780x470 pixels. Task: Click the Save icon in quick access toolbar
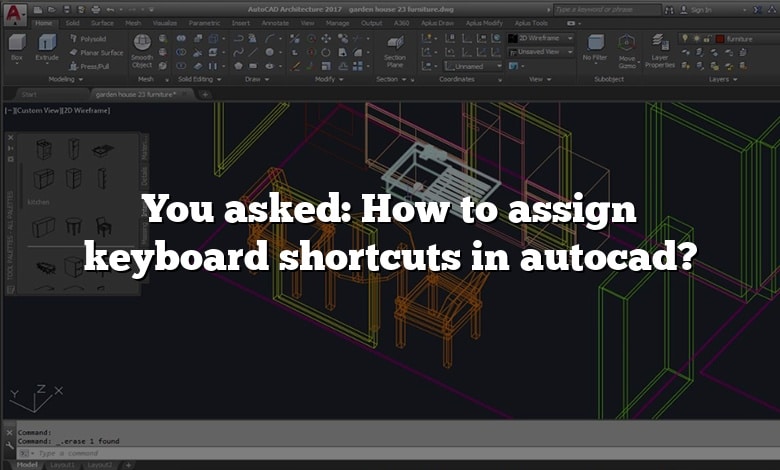(x=68, y=9)
